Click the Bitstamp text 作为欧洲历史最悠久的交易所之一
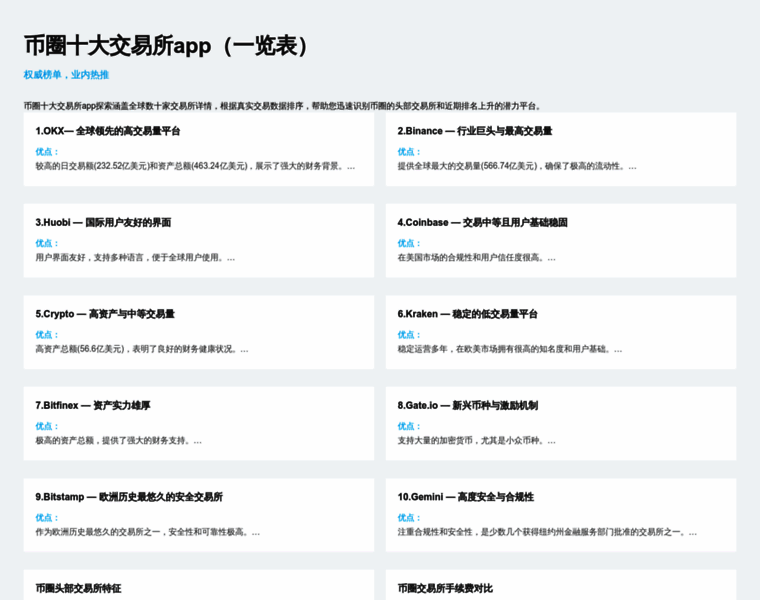 [148, 532]
